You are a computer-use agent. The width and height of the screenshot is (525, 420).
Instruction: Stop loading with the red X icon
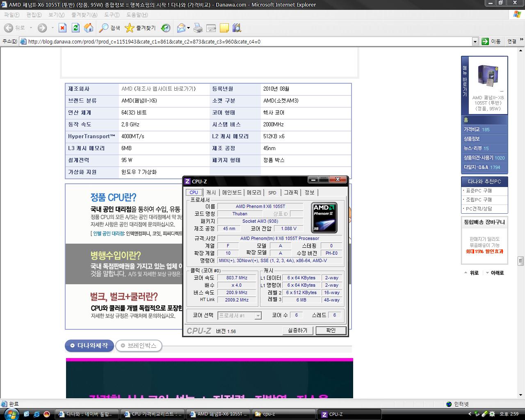(62, 28)
